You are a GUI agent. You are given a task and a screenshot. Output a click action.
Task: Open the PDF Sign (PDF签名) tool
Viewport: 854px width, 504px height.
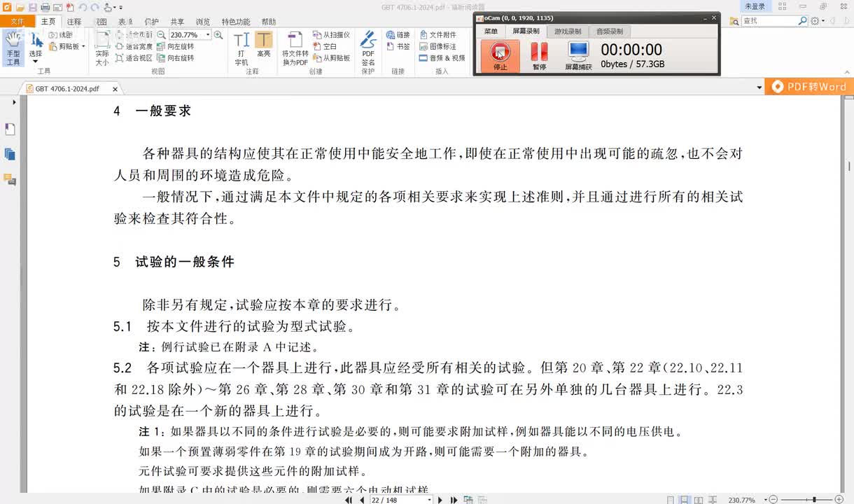(x=368, y=48)
